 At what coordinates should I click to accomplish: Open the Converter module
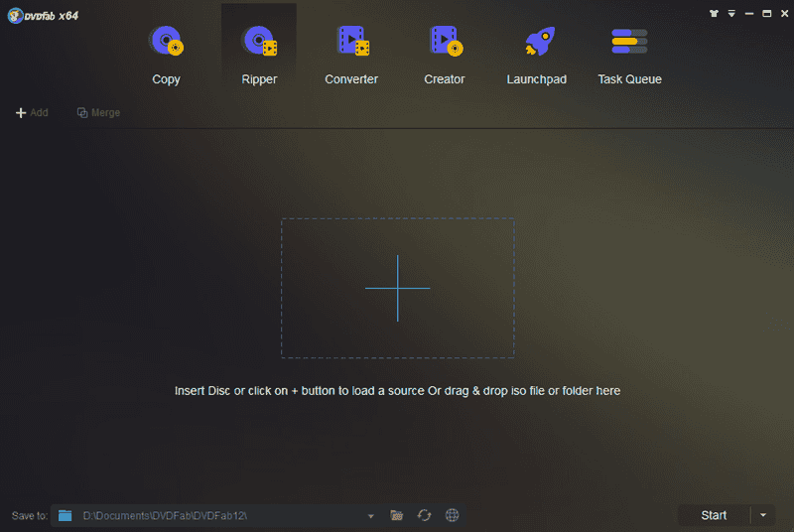(x=351, y=56)
